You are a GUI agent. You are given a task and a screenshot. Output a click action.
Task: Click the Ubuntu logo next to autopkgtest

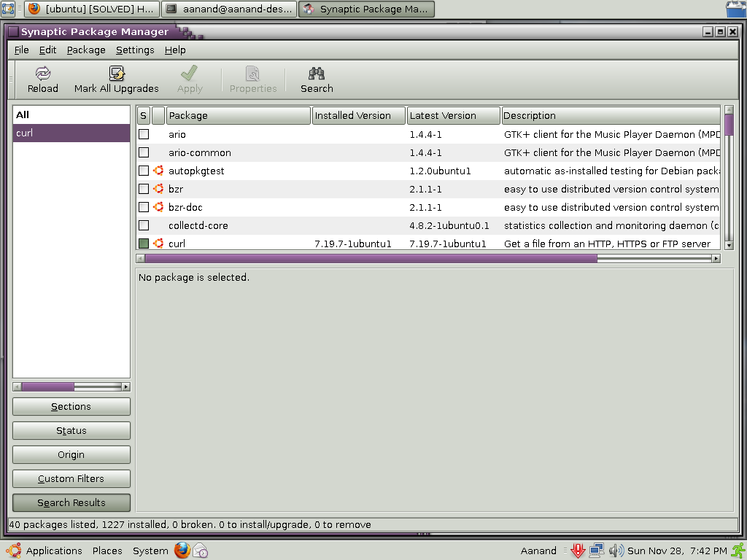[x=158, y=171]
